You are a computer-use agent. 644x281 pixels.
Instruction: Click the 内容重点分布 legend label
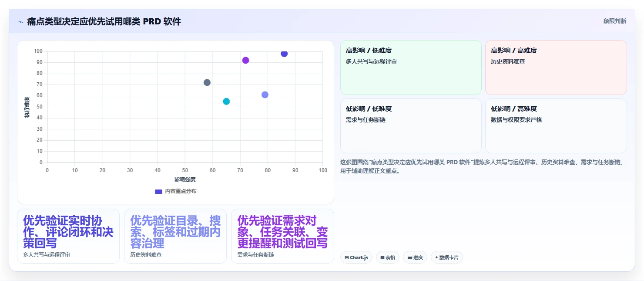click(x=181, y=191)
